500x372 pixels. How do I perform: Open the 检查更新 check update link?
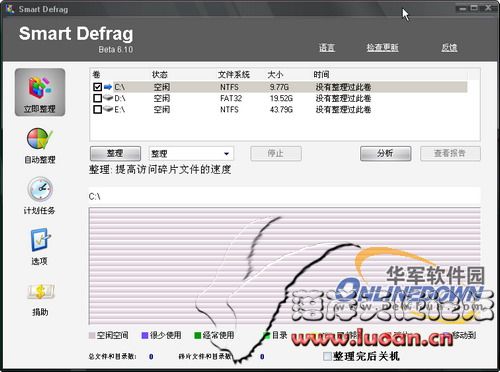pos(382,48)
